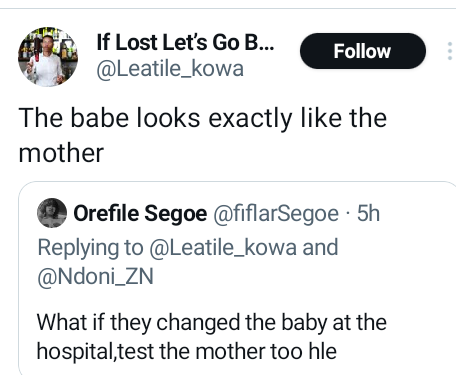456x375 pixels.
Task: Tap the blank space right of '5h'
Action: 417,213
